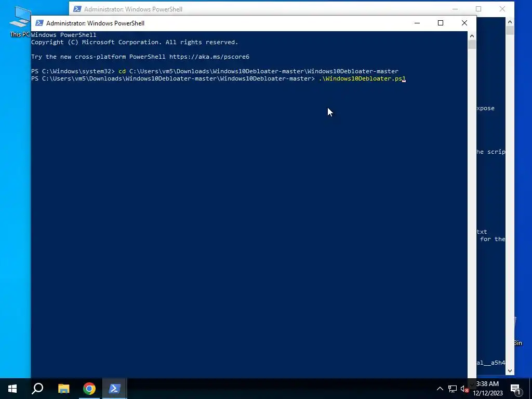The width and height of the screenshot is (532, 399).
Task: Open File Explorer from taskbar
Action: point(63,389)
